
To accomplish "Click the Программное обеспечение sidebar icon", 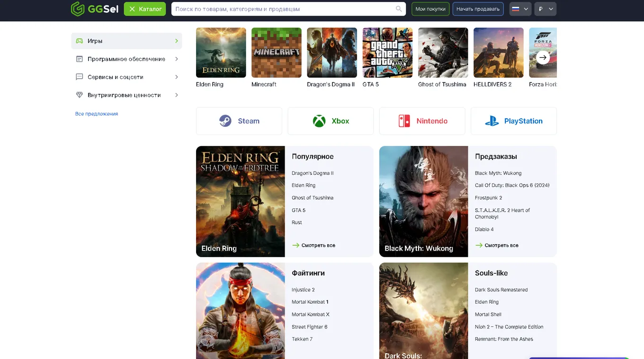I will (80, 59).
